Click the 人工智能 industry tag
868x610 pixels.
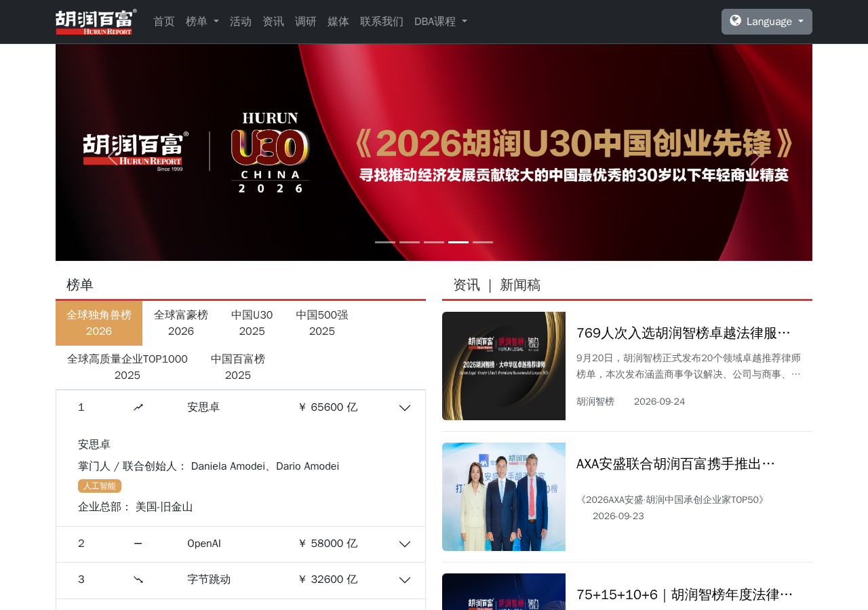coord(100,486)
